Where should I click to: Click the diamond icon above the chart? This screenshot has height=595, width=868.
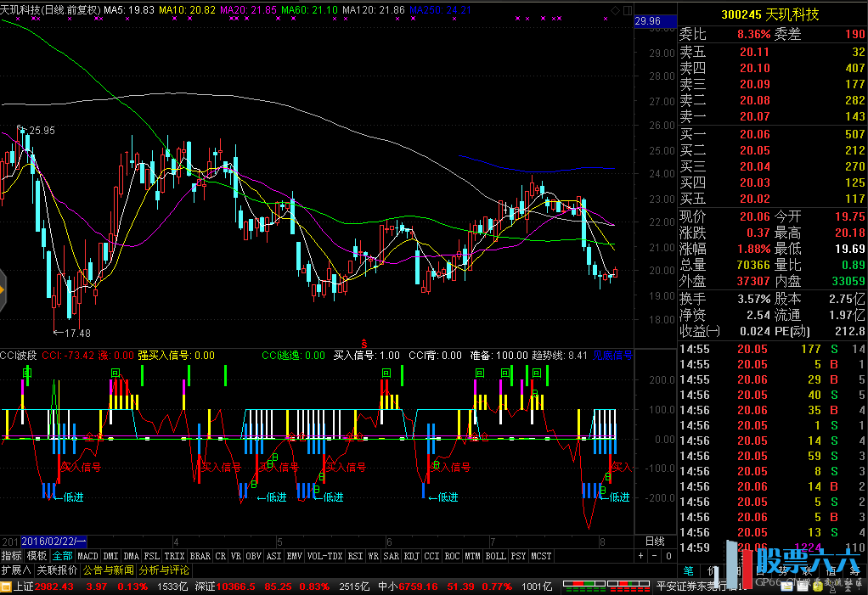point(616,10)
